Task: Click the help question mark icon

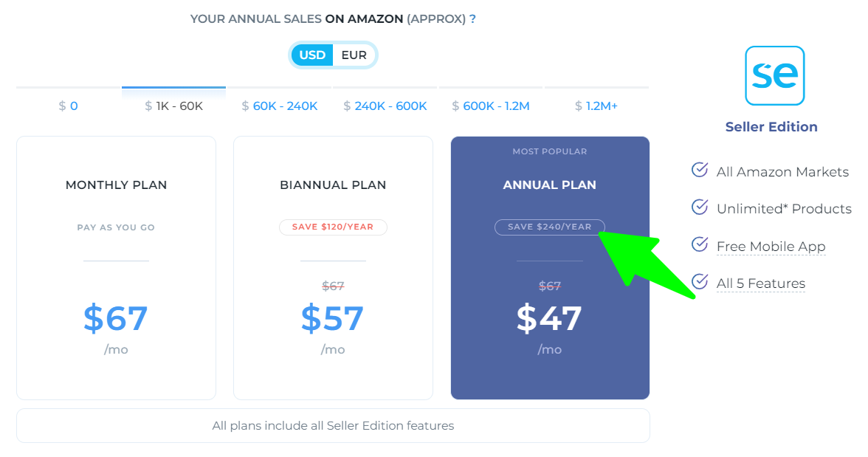Action: pos(472,19)
